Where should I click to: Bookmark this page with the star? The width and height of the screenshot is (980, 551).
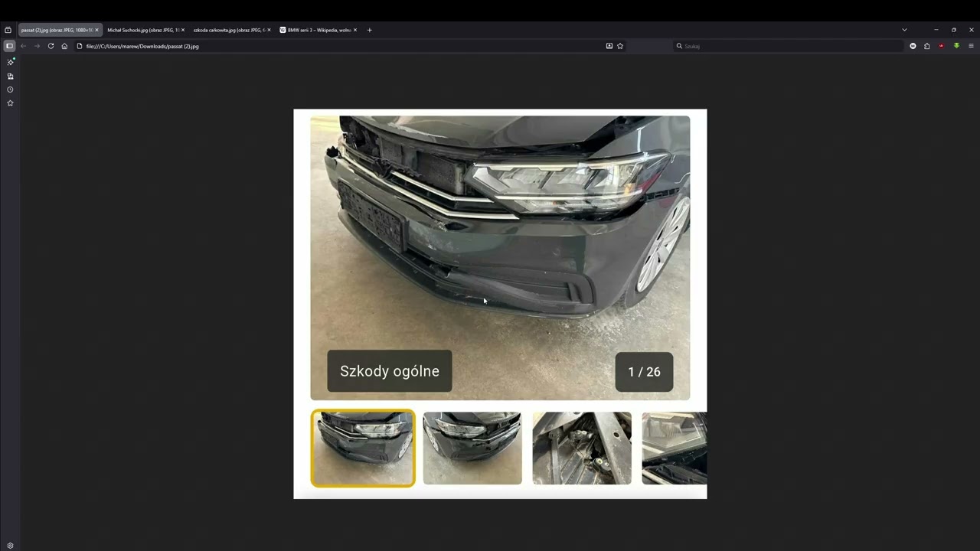point(620,46)
